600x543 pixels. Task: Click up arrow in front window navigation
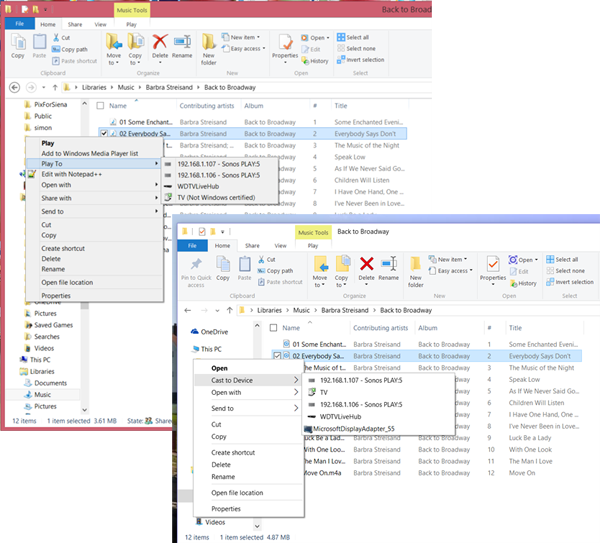(x=230, y=310)
